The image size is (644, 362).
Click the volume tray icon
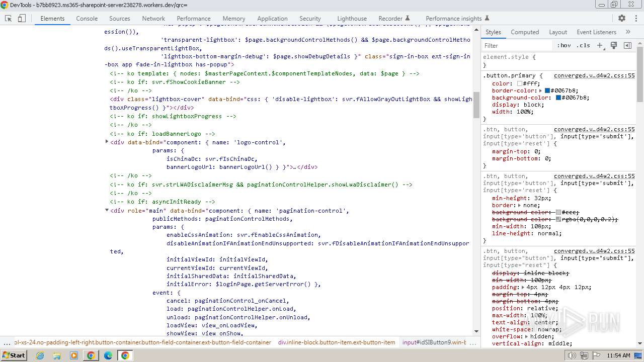(x=572, y=355)
